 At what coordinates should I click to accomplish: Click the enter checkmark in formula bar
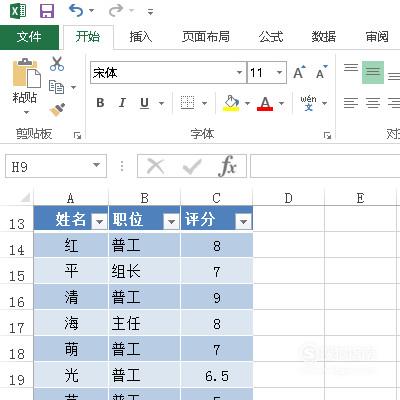(192, 166)
